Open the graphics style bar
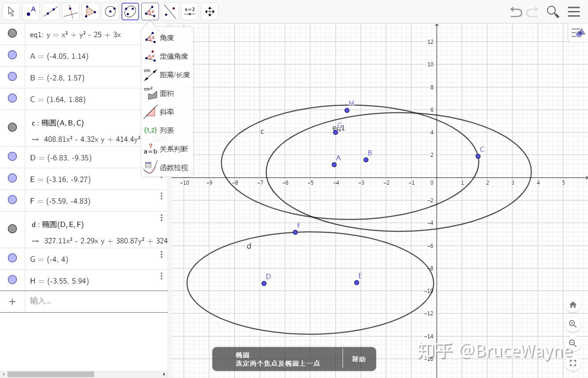 [x=578, y=33]
